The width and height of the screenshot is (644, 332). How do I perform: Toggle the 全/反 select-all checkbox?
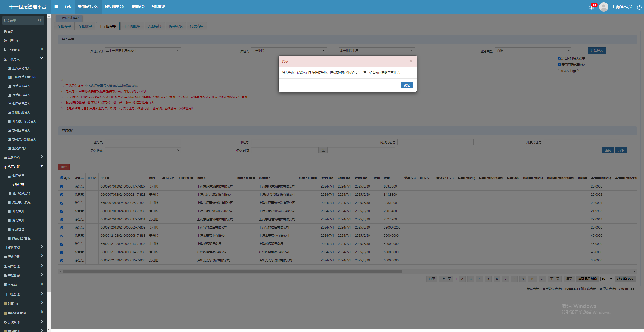[x=62, y=178]
